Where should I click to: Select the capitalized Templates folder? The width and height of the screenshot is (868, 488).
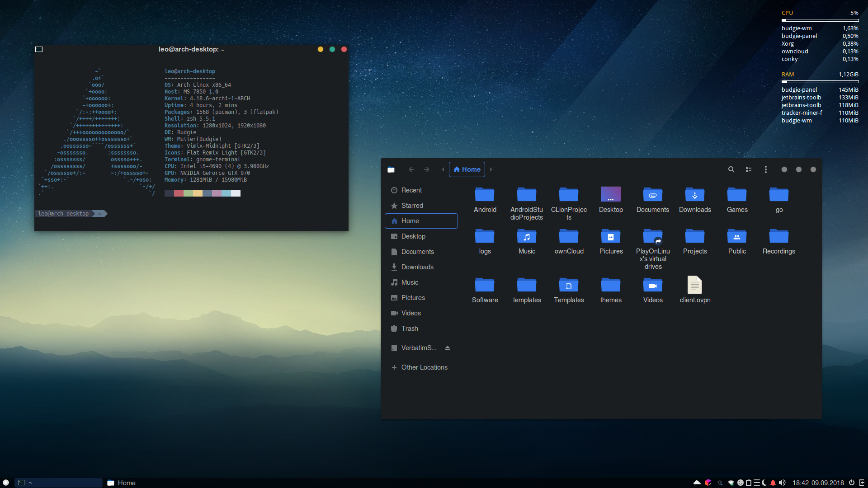point(569,290)
